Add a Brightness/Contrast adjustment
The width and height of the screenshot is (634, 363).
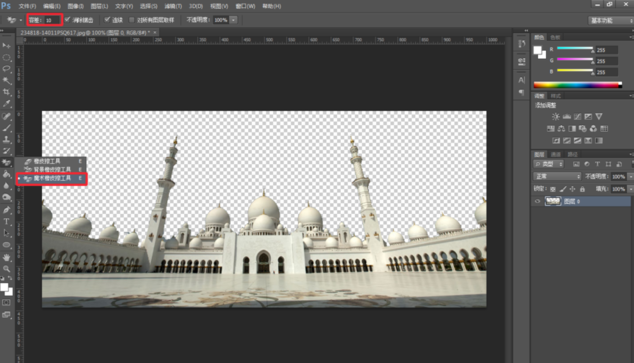pyautogui.click(x=556, y=116)
